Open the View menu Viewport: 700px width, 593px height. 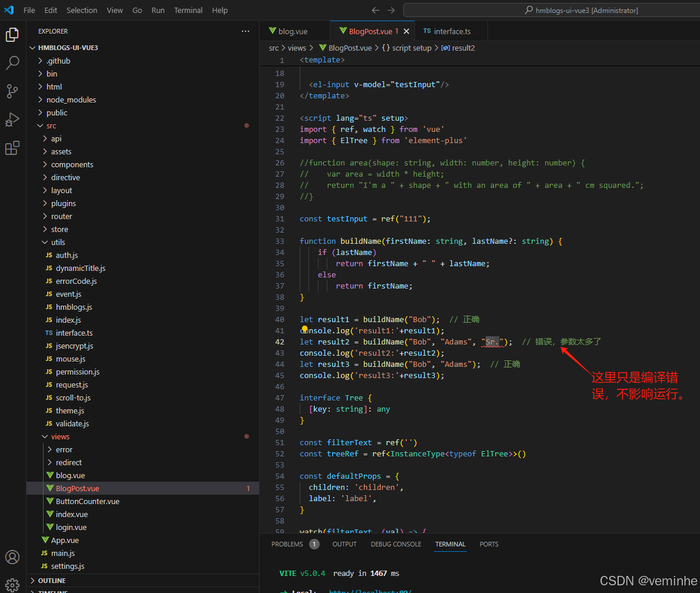click(115, 10)
